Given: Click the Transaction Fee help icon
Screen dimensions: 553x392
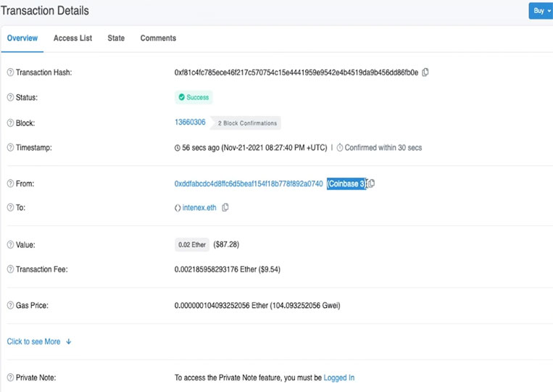Looking at the screenshot, I should coord(10,270).
